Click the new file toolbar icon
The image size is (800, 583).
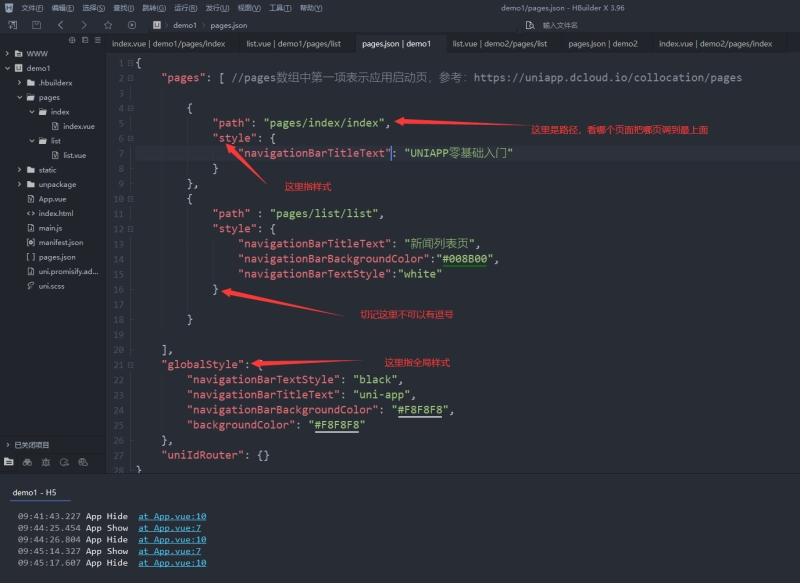point(13,25)
